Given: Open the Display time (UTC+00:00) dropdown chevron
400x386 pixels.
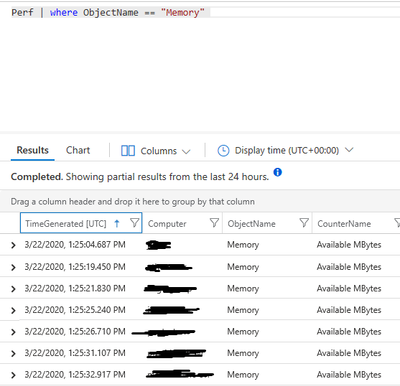Looking at the screenshot, I should 349,150.
